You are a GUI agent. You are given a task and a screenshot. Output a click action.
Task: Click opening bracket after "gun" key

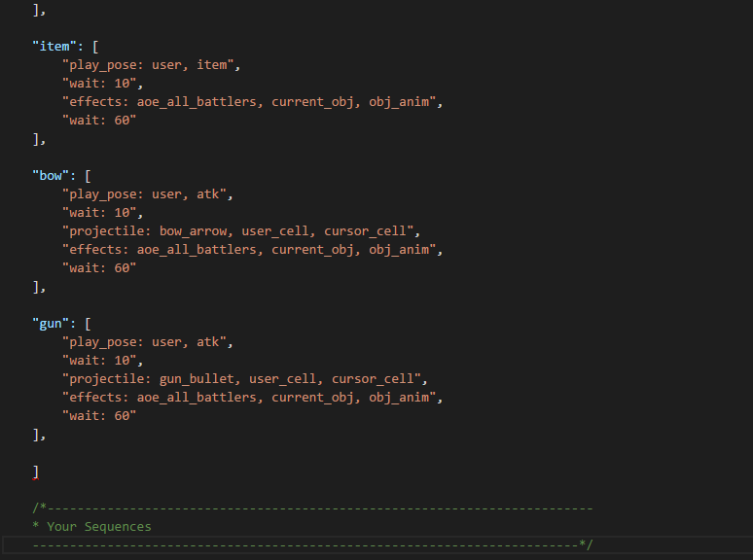(88, 324)
